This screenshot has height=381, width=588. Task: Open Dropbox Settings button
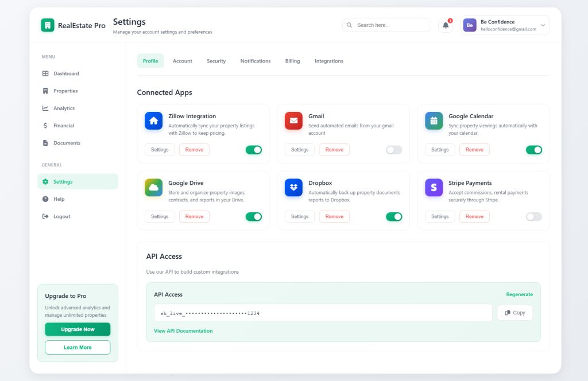click(300, 216)
